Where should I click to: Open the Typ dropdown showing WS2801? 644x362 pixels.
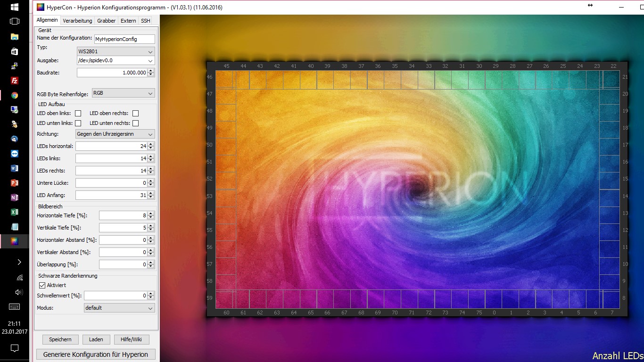(116, 51)
